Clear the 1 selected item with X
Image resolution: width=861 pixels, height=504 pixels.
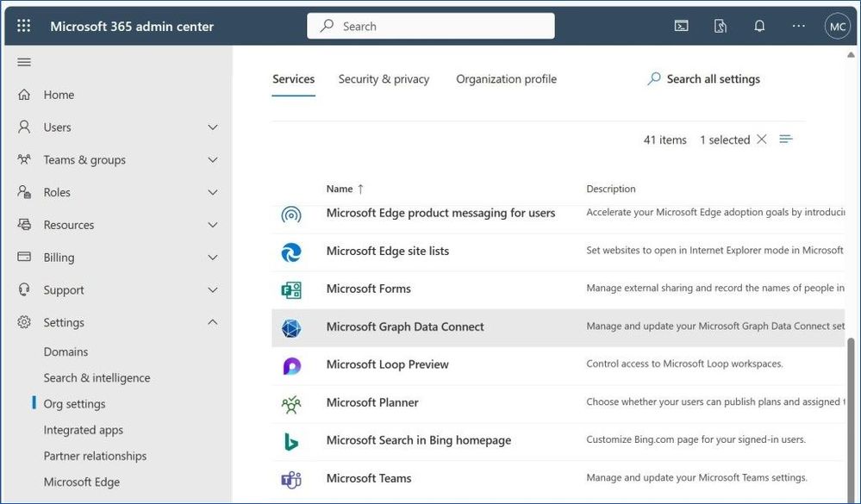762,140
